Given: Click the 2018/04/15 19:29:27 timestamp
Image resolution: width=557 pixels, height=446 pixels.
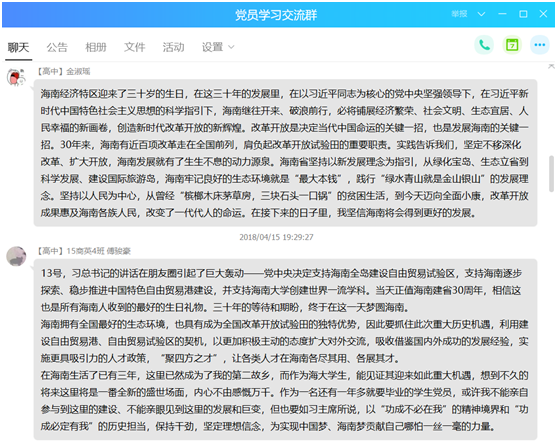Looking at the screenshot, I should tap(276, 237).
